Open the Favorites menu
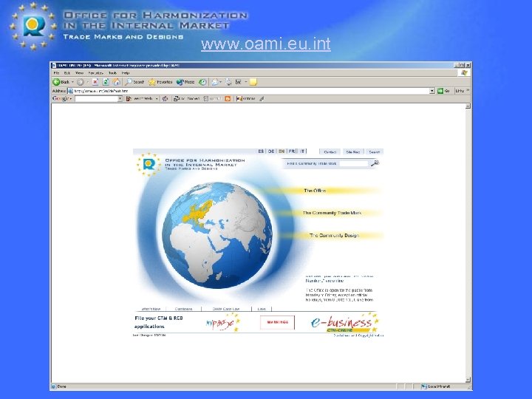The image size is (532, 399). tap(95, 73)
